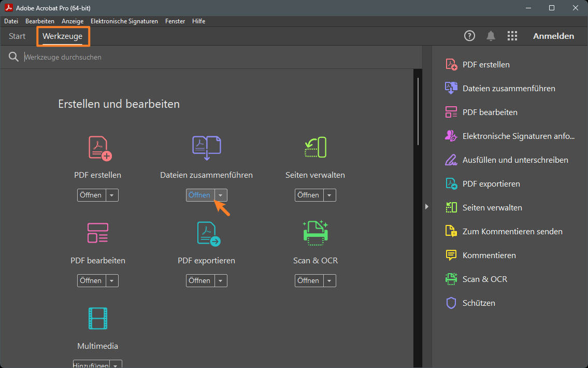Collapse the right panel with the side arrow
588x368 pixels.
(x=427, y=206)
